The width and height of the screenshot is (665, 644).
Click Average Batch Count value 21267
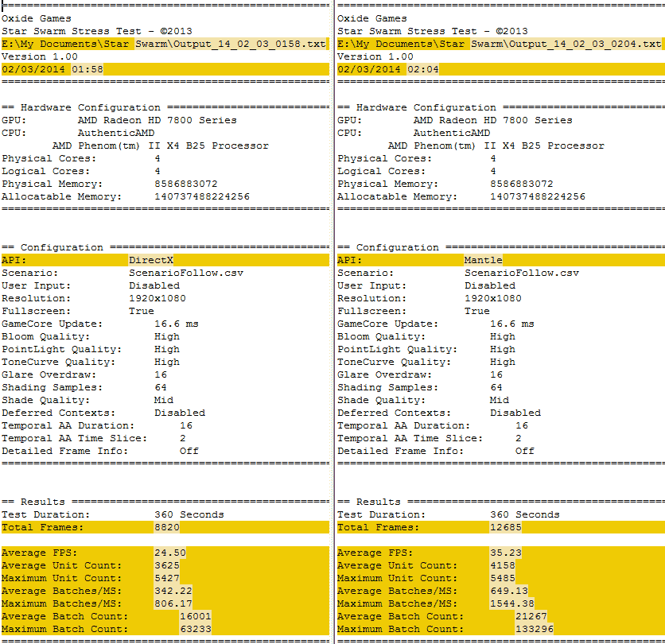531,616
